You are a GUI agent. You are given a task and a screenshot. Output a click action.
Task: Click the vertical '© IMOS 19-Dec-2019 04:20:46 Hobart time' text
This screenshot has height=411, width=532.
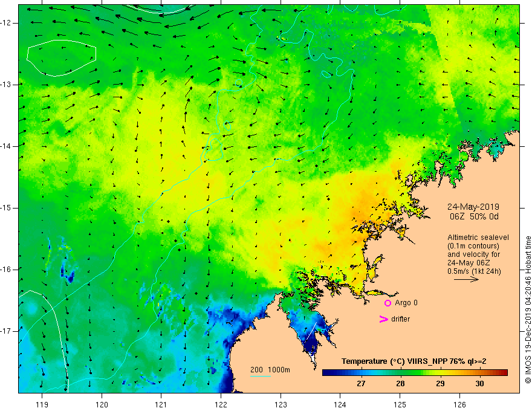pos(528,310)
